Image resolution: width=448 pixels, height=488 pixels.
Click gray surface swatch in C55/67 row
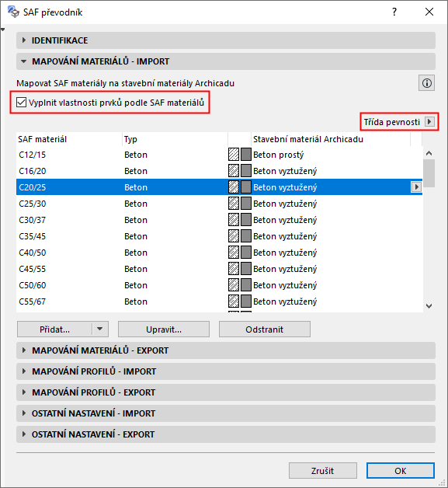coord(245,302)
